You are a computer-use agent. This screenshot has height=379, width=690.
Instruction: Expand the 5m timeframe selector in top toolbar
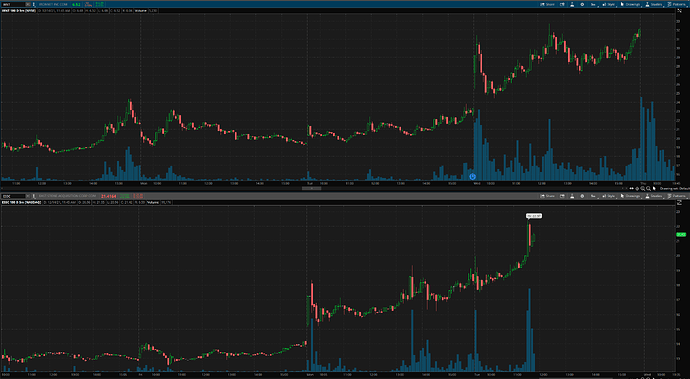tap(594, 4)
